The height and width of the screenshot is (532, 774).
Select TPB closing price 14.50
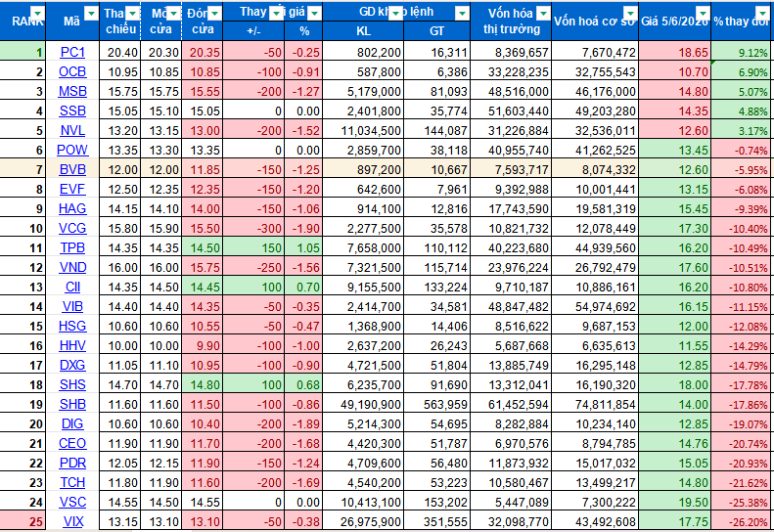point(203,247)
